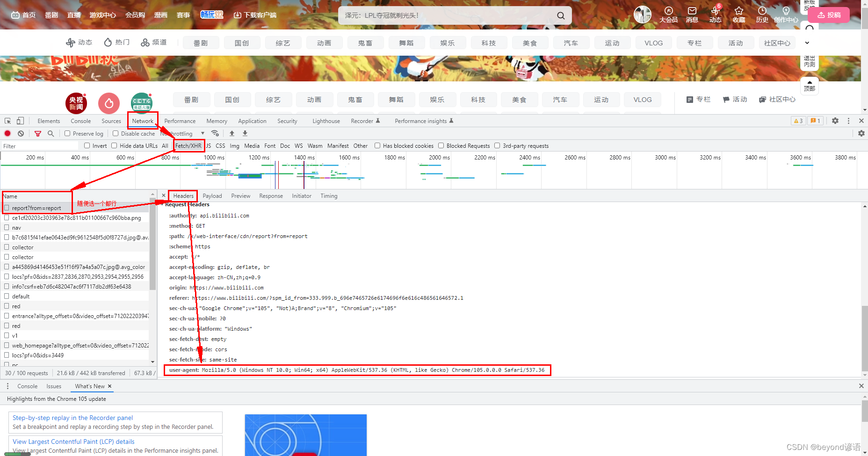Open DevTools settings gear icon
This screenshot has height=456, width=868.
(x=835, y=121)
